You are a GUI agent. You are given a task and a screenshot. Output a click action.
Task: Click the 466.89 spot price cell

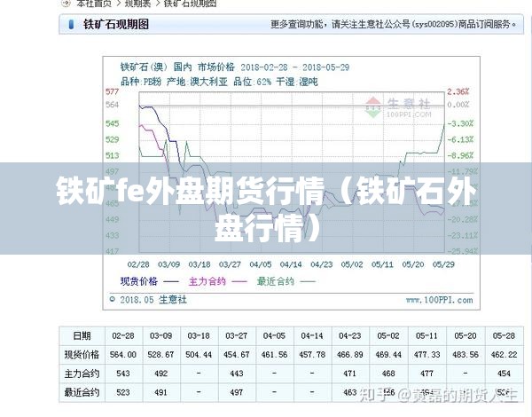tap(350, 355)
